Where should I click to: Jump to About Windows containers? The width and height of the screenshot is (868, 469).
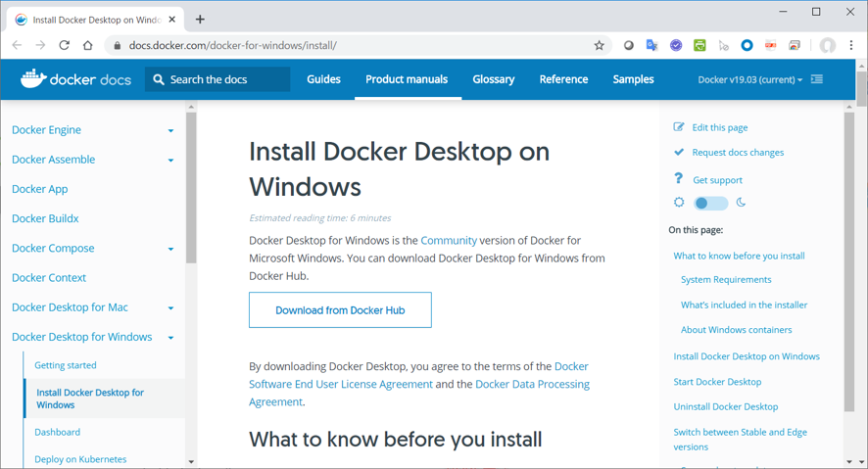coord(737,330)
